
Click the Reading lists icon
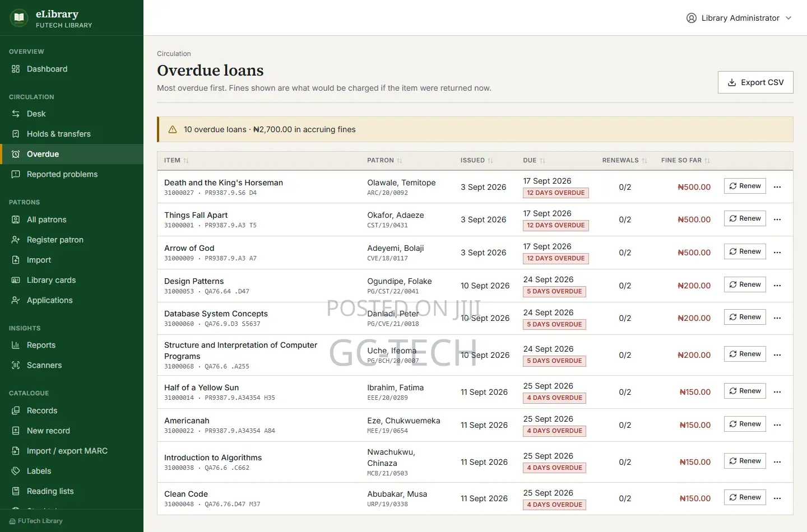pyautogui.click(x=16, y=491)
